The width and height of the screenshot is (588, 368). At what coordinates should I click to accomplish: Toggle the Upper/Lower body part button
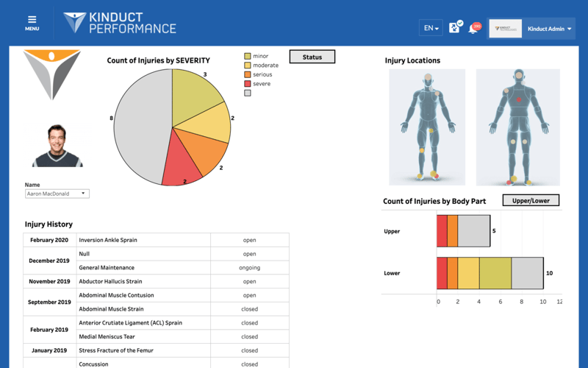coord(531,200)
